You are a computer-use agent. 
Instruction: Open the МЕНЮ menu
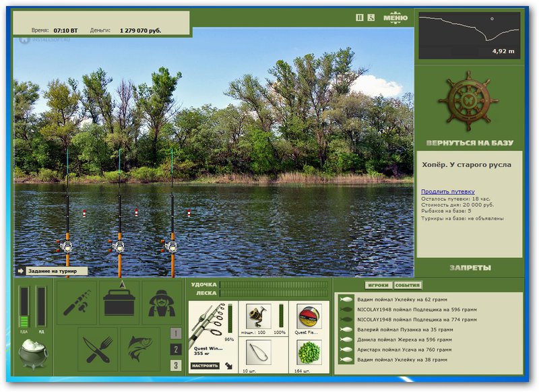[395, 18]
